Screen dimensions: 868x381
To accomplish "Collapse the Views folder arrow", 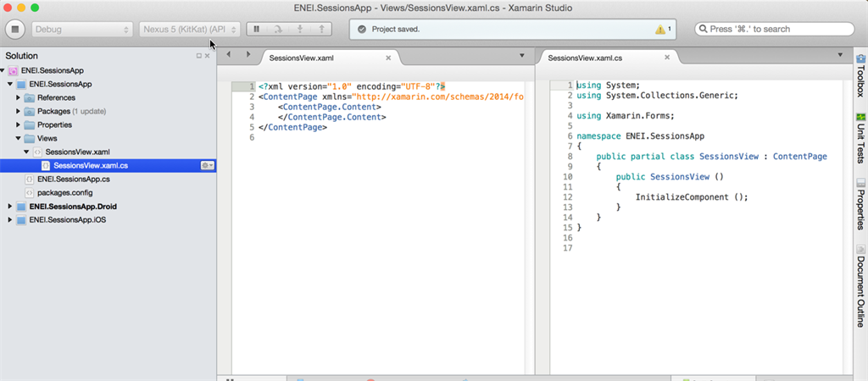I will (19, 138).
